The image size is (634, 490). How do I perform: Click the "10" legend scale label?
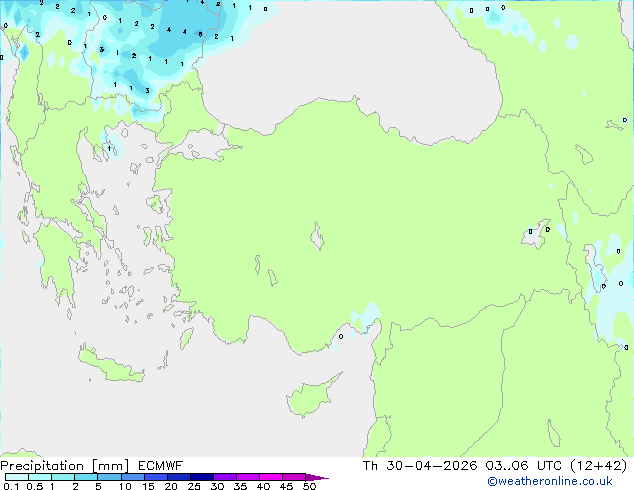125,486
